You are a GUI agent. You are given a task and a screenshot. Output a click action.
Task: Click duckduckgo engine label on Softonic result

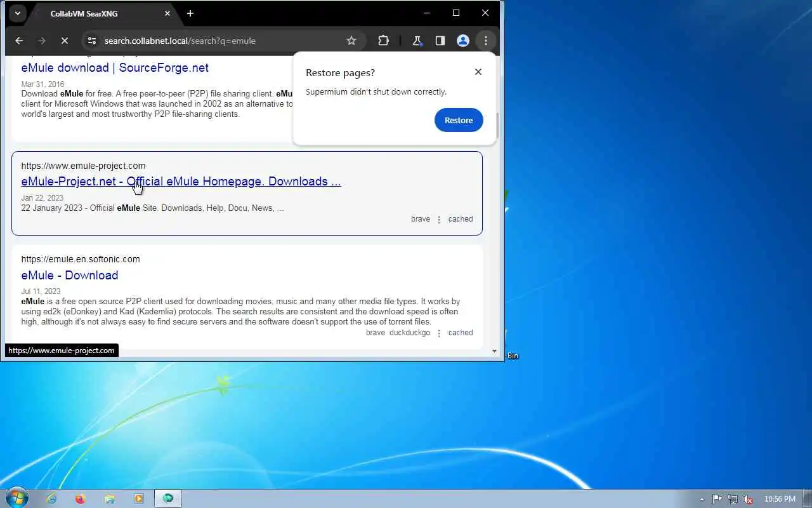coord(410,333)
